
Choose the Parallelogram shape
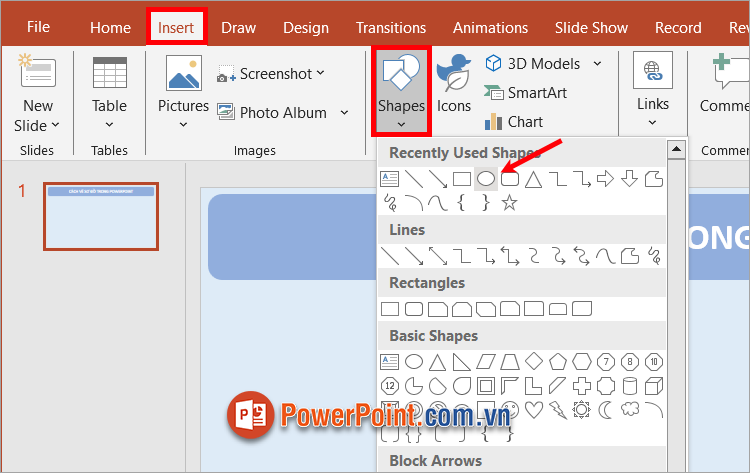click(485, 362)
